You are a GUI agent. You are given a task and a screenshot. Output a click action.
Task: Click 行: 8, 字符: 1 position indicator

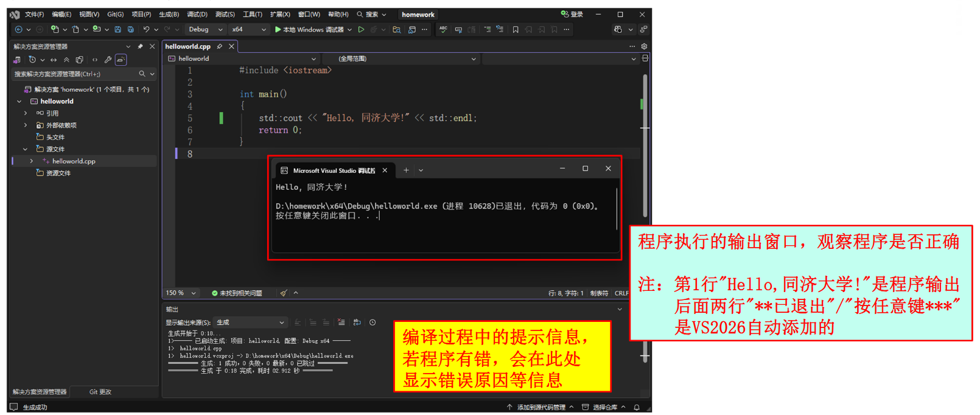click(x=565, y=293)
